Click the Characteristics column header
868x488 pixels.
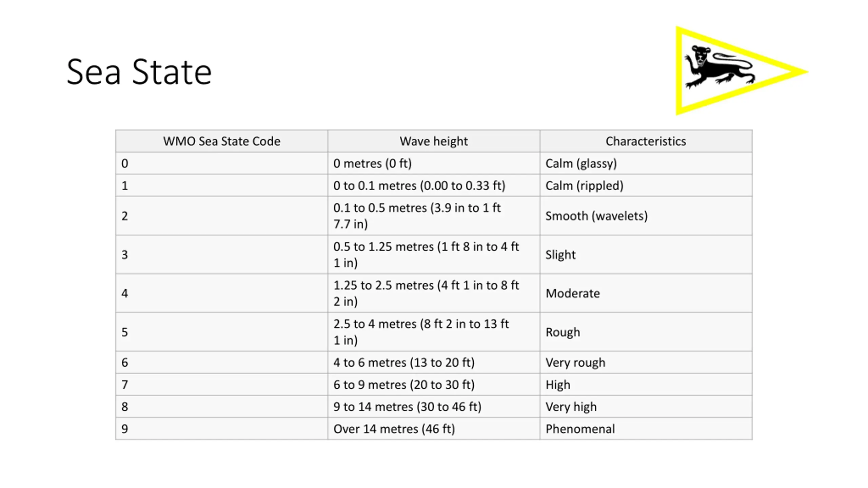click(646, 141)
